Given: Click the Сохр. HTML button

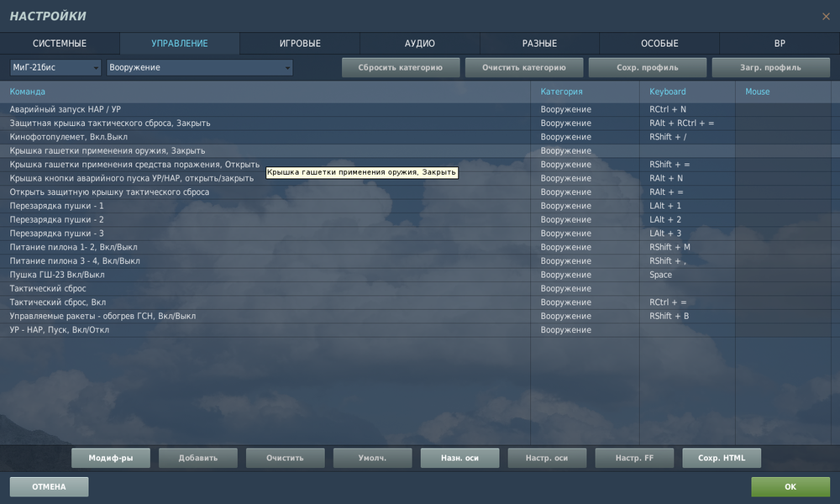Looking at the screenshot, I should (x=722, y=458).
